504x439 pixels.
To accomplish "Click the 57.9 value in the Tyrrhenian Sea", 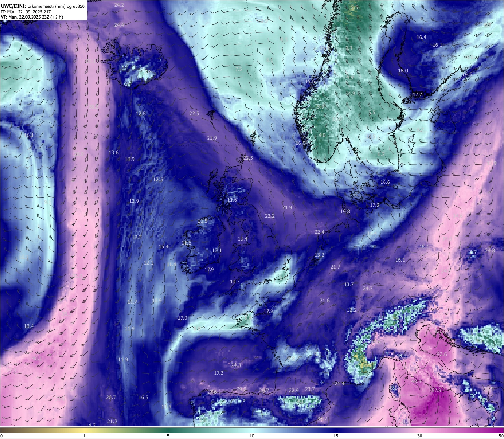I will pyautogui.click(x=436, y=390).
